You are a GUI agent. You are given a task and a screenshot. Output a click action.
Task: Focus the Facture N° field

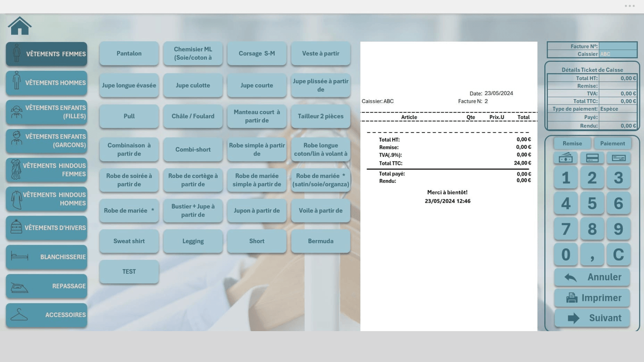point(618,46)
